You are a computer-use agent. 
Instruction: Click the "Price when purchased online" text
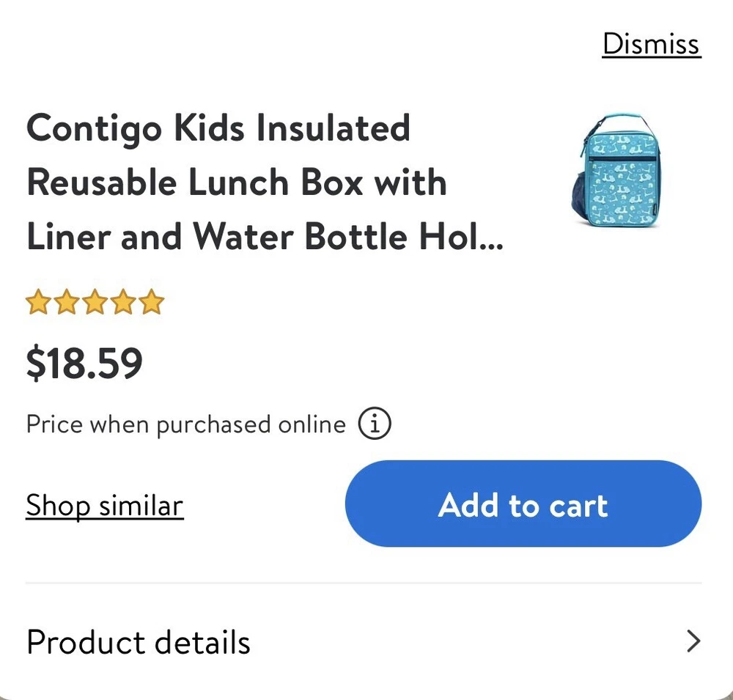pyautogui.click(x=185, y=424)
